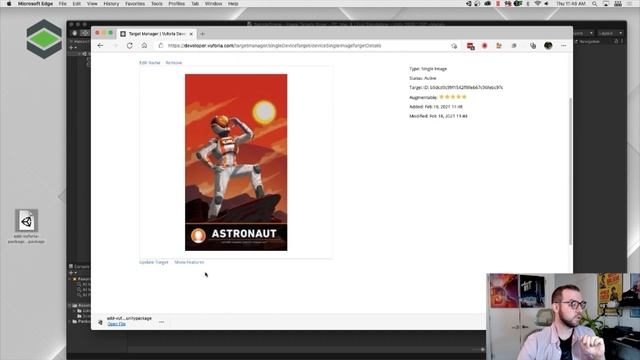Click the red circular record extension icon
The image size is (640, 360).
(484, 46)
